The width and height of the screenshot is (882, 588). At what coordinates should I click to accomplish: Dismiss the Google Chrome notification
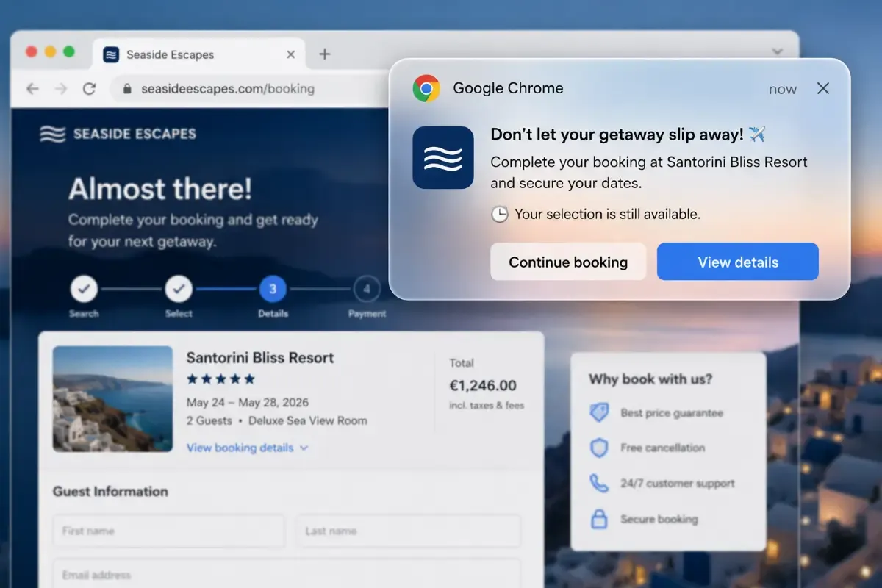823,88
